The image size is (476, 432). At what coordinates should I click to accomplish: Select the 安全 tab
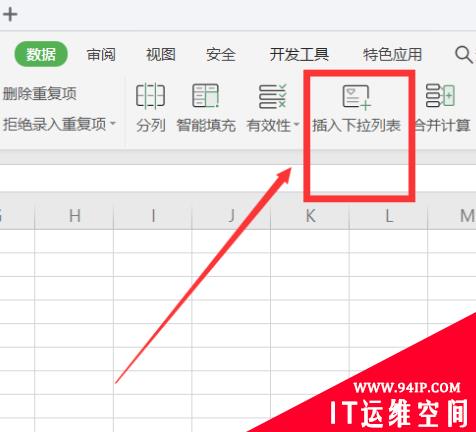pos(221,54)
